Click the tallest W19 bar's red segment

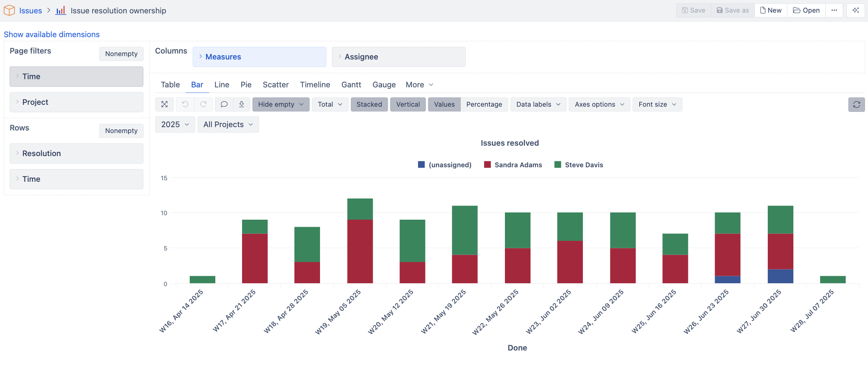pos(360,251)
